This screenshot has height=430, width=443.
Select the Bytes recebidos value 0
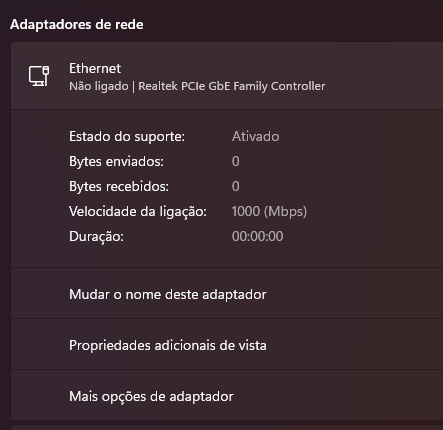(x=236, y=186)
